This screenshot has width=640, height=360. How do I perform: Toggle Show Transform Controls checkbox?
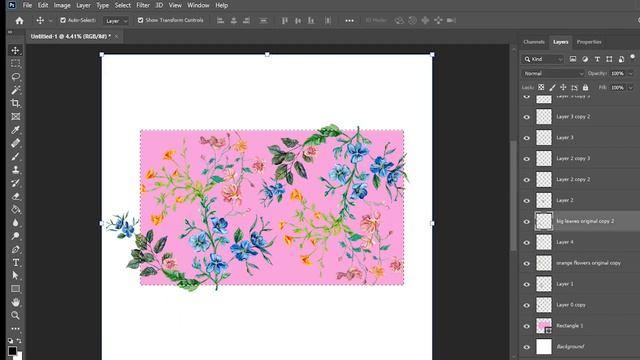[140, 20]
